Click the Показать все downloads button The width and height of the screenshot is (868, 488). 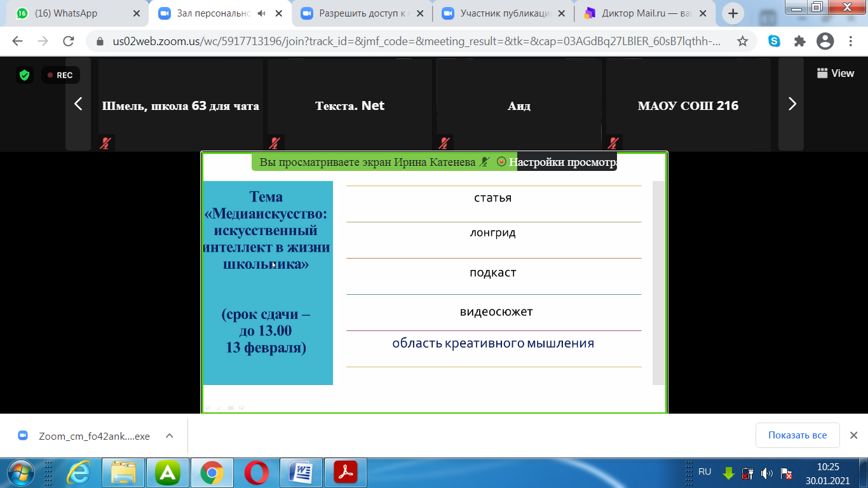(x=797, y=435)
